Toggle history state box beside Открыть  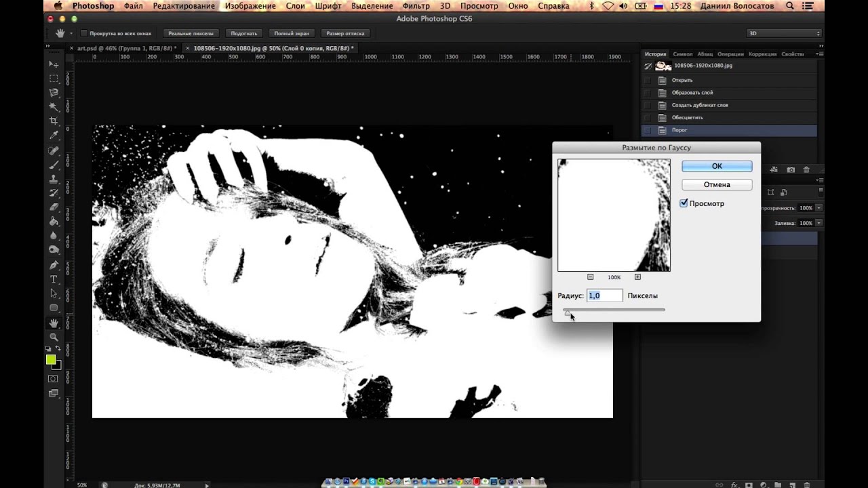[647, 80]
